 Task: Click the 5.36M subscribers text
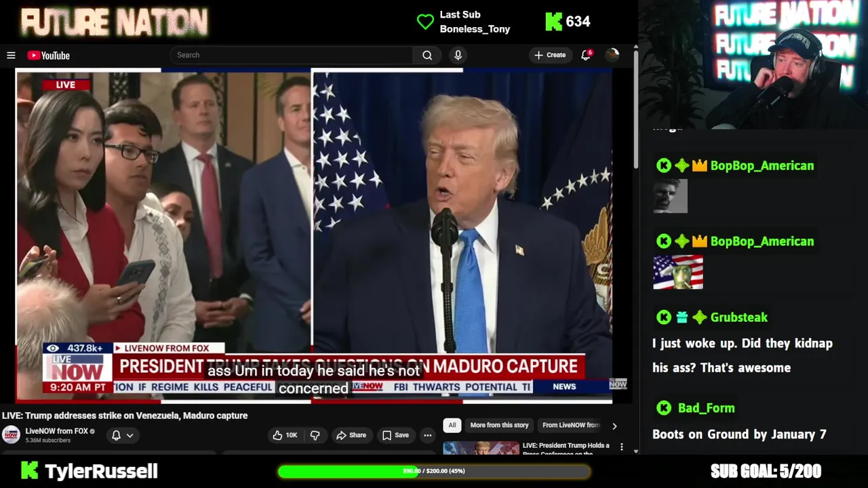(x=48, y=441)
